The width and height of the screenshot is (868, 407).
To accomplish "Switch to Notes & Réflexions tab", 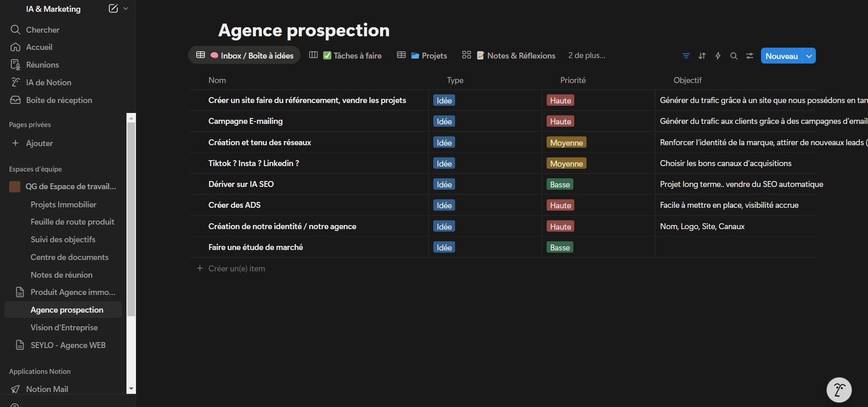I will tap(509, 55).
